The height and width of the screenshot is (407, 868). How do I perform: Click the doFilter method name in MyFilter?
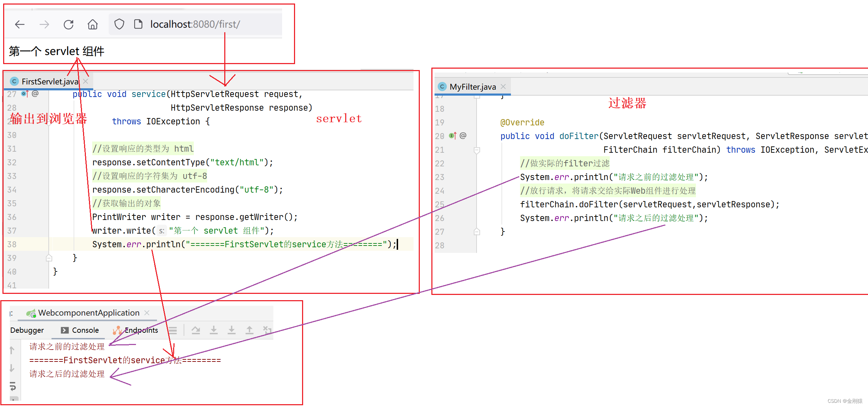click(x=579, y=136)
